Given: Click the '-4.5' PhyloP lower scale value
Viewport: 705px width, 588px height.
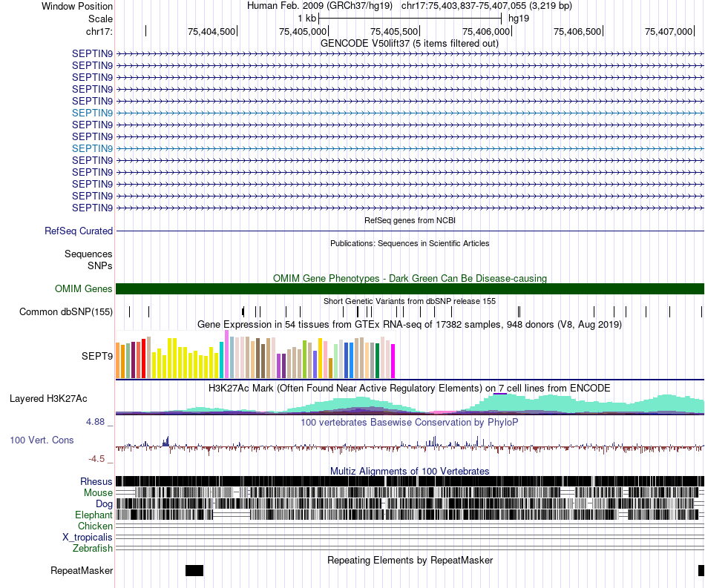Looking at the screenshot, I should click(96, 459).
